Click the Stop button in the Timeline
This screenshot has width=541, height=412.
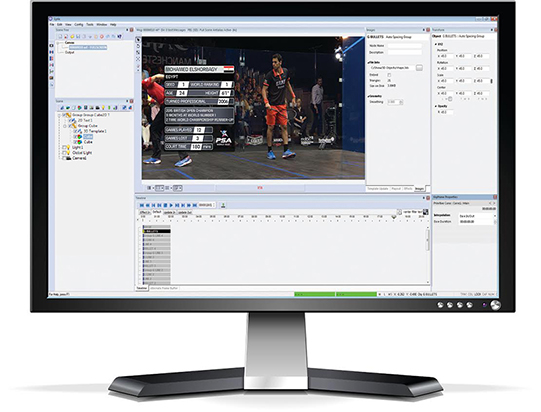click(x=165, y=205)
